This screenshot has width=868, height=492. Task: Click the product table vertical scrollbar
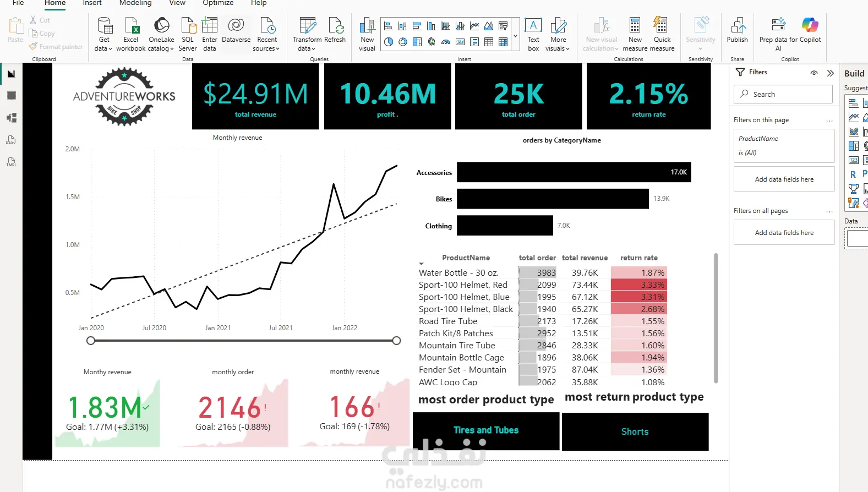tap(716, 318)
